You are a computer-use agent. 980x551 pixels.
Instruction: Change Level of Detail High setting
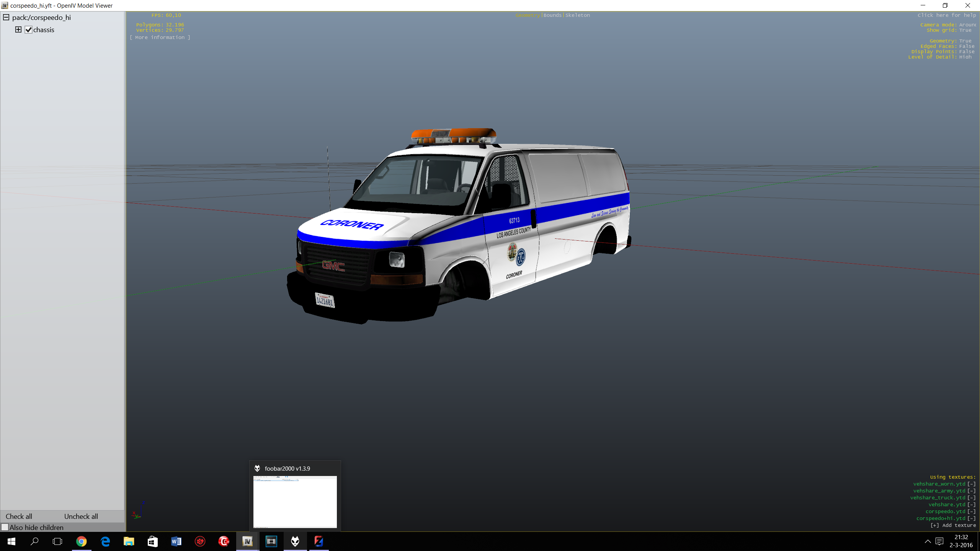tap(965, 57)
